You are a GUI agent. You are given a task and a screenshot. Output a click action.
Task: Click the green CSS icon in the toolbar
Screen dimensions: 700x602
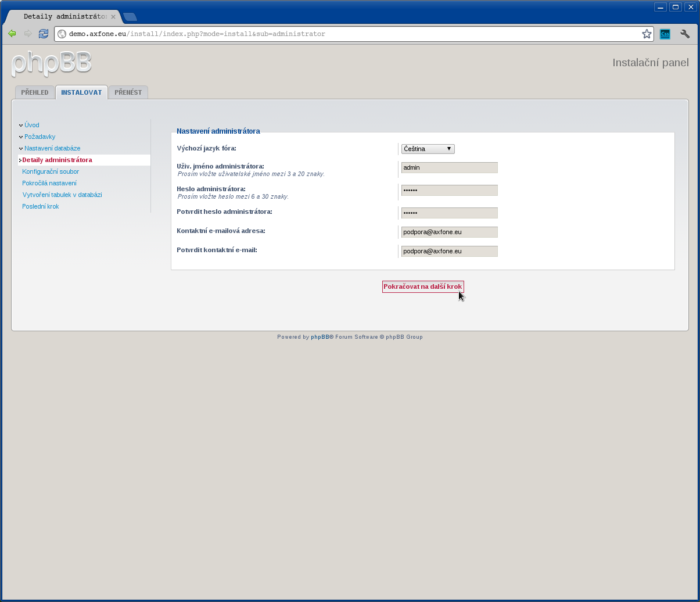(x=665, y=34)
